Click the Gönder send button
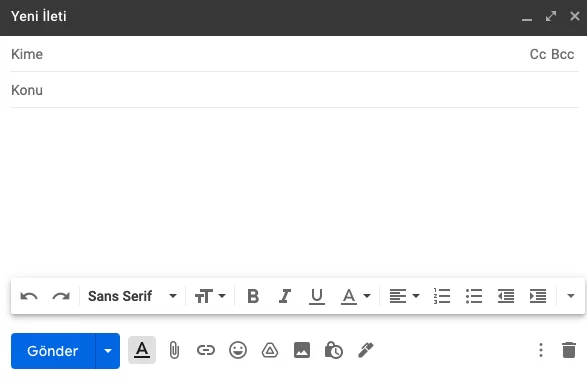Screen dimensions: 587x381 click(53, 351)
